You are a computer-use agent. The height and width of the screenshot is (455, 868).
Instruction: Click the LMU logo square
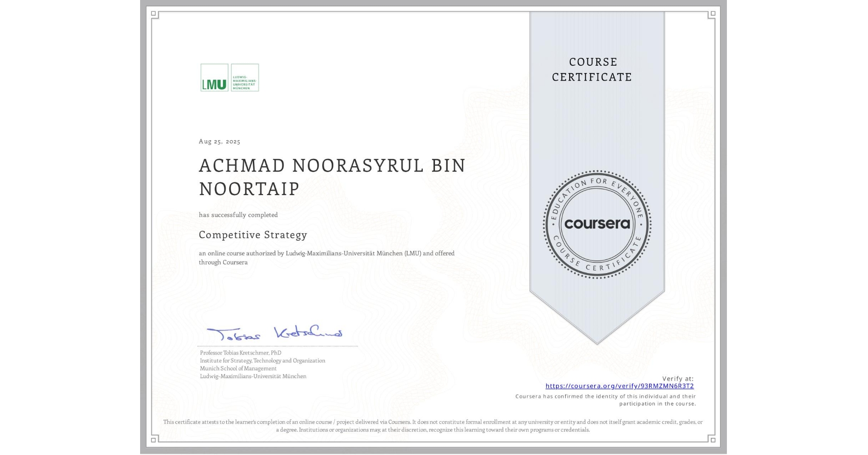pos(214,77)
